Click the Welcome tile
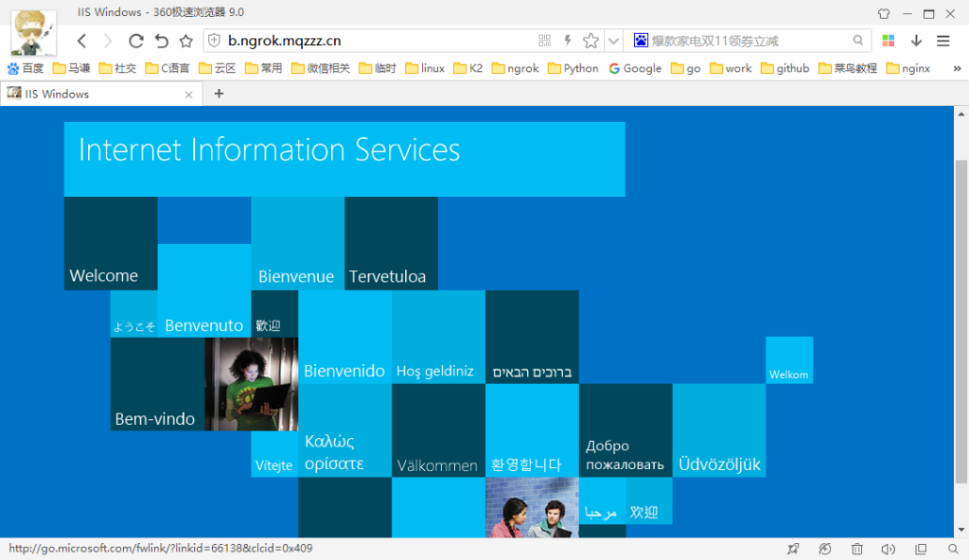 [111, 243]
